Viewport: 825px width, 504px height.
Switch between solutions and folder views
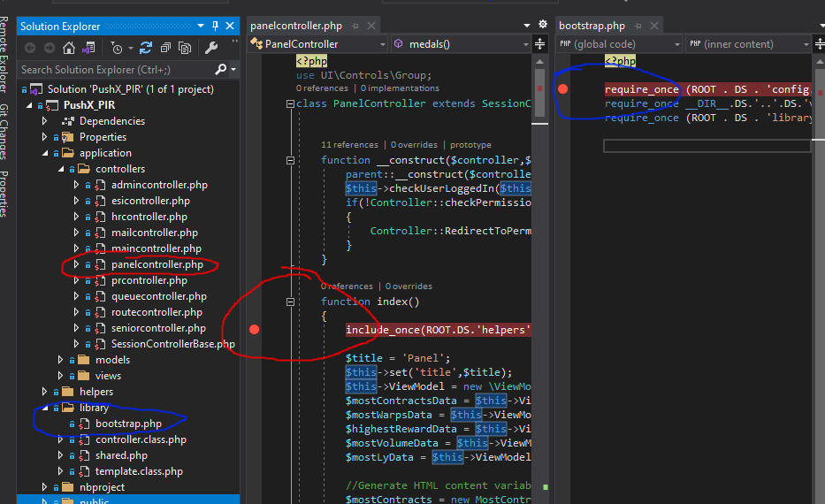point(89,48)
